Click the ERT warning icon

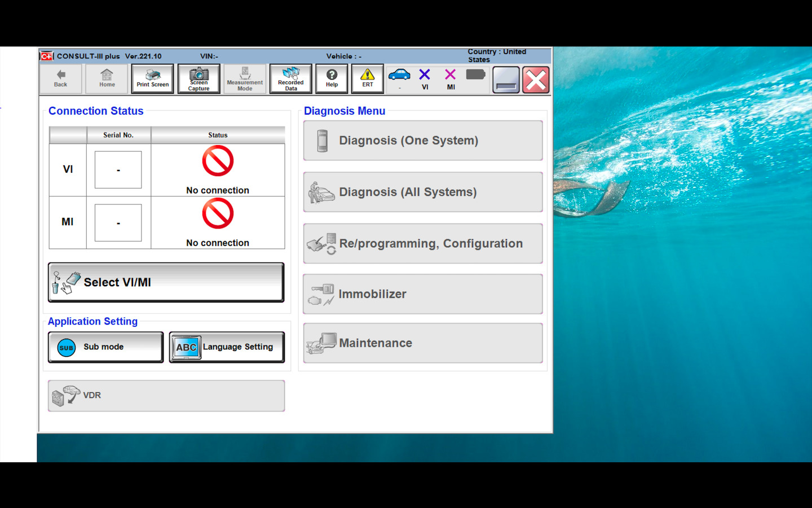[x=367, y=78]
